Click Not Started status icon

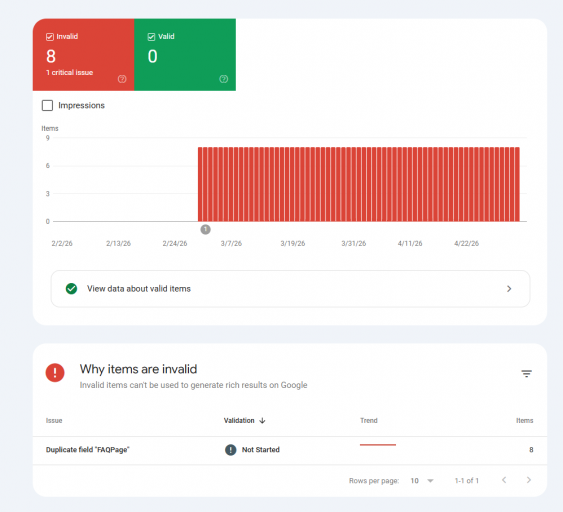231,450
